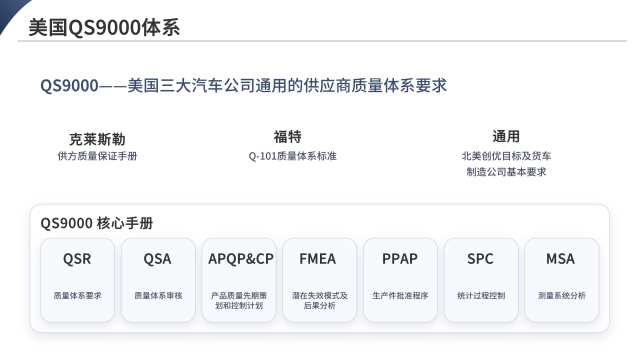Select the Q-101质量体系标准 text
640x360 pixels.
[x=293, y=156]
